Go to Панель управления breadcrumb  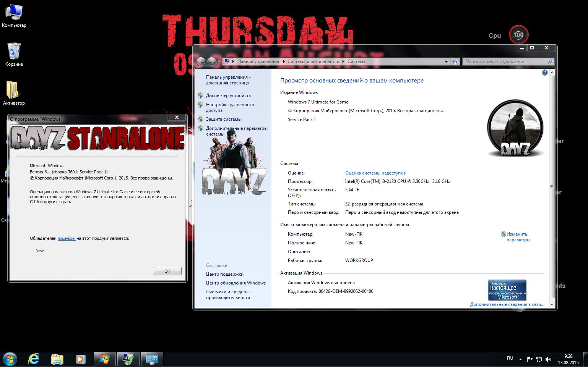pos(258,61)
